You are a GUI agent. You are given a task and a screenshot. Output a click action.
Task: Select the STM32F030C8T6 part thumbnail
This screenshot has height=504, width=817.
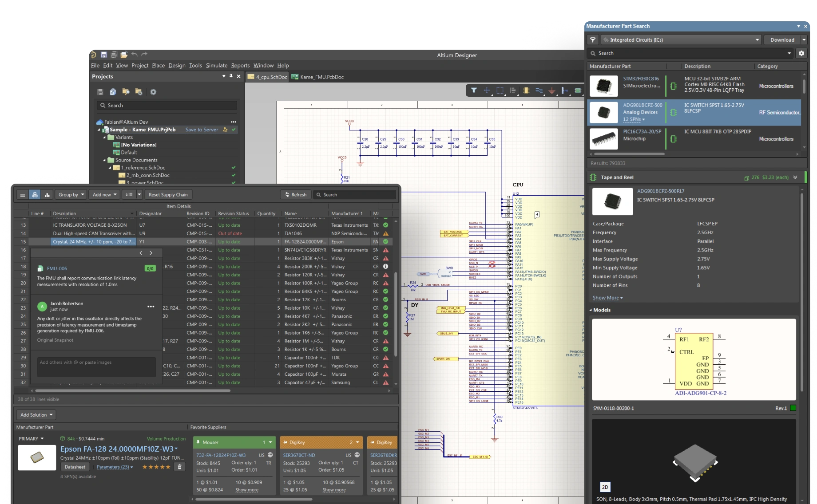tap(603, 86)
